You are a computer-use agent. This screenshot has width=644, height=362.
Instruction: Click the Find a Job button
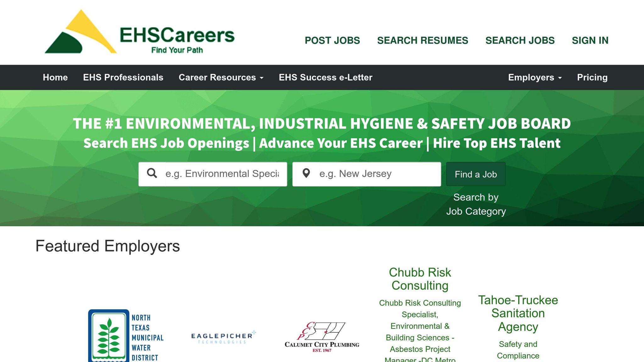click(475, 174)
